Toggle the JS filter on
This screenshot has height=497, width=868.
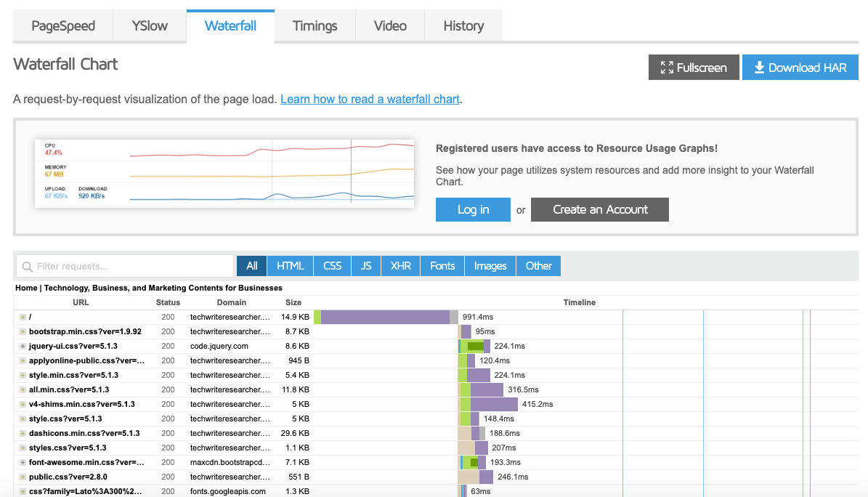pyautogui.click(x=366, y=265)
